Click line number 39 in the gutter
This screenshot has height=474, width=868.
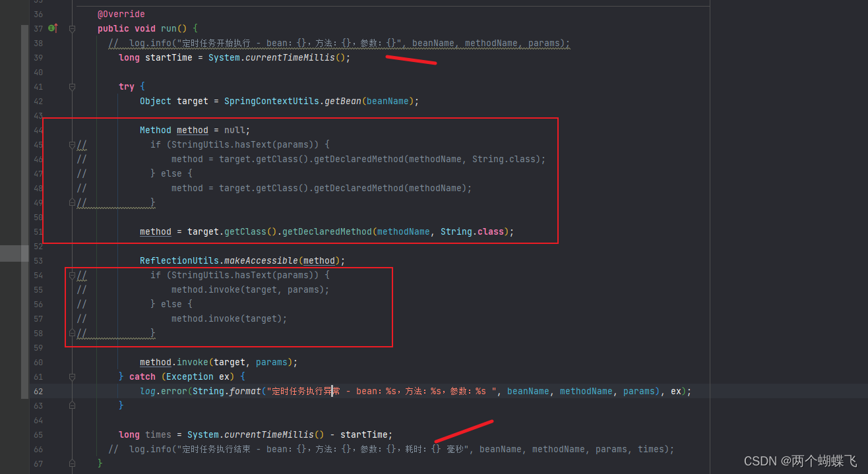coord(38,57)
